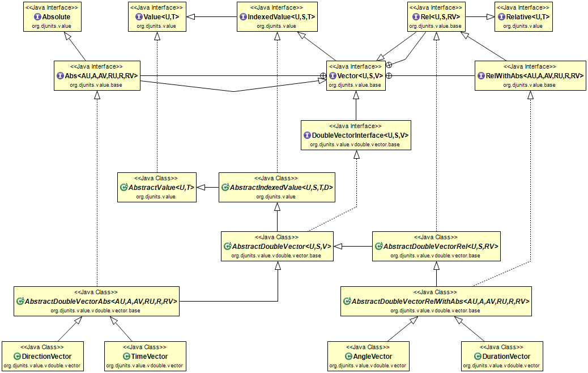Select the AbstractDoubleVectorAbs class box title

point(101,302)
